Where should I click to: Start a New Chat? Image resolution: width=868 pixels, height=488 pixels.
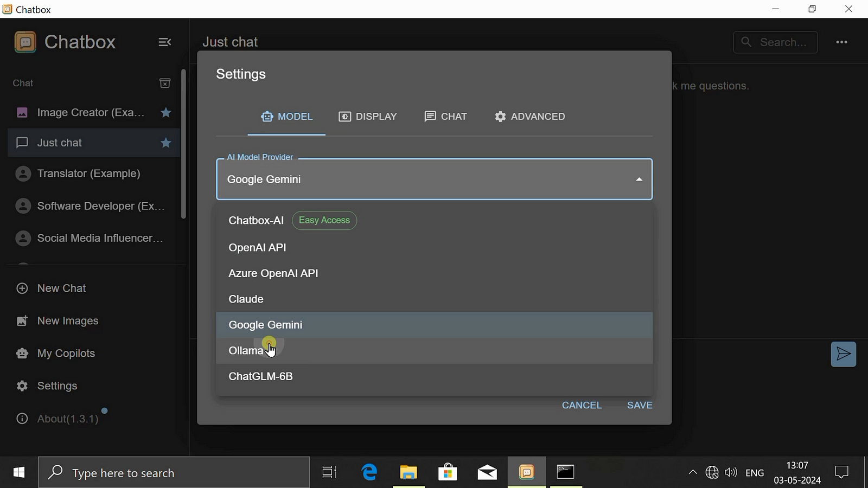61,288
